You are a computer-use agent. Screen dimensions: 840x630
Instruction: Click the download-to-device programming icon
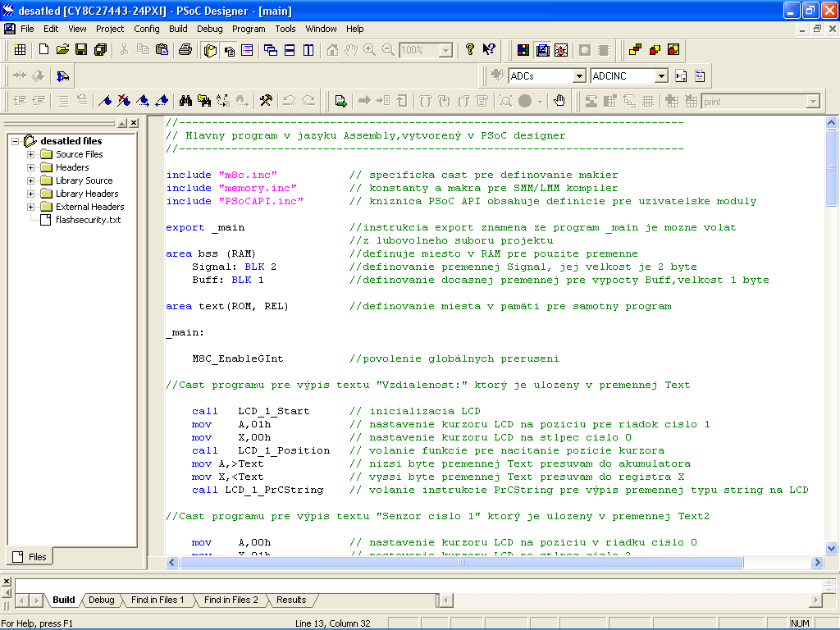coord(62,76)
